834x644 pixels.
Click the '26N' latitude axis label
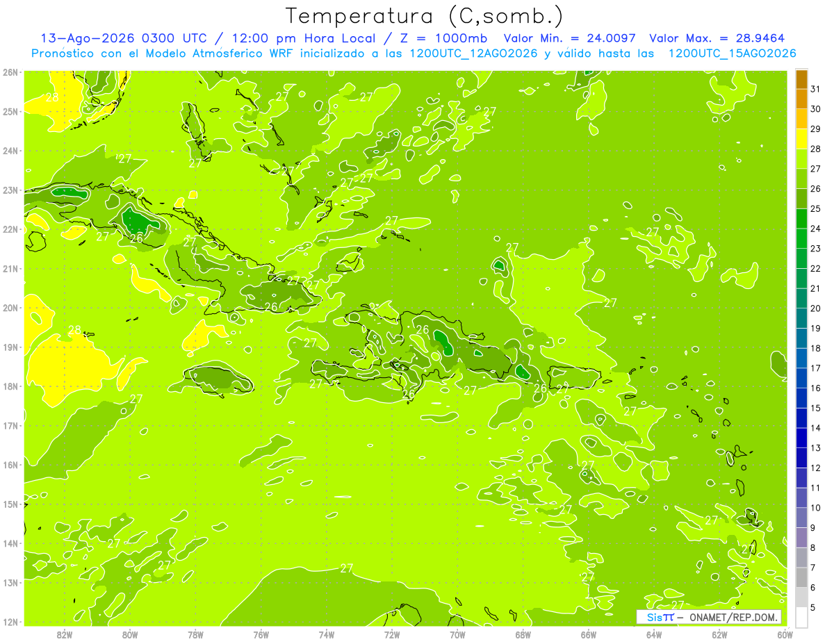tap(11, 72)
